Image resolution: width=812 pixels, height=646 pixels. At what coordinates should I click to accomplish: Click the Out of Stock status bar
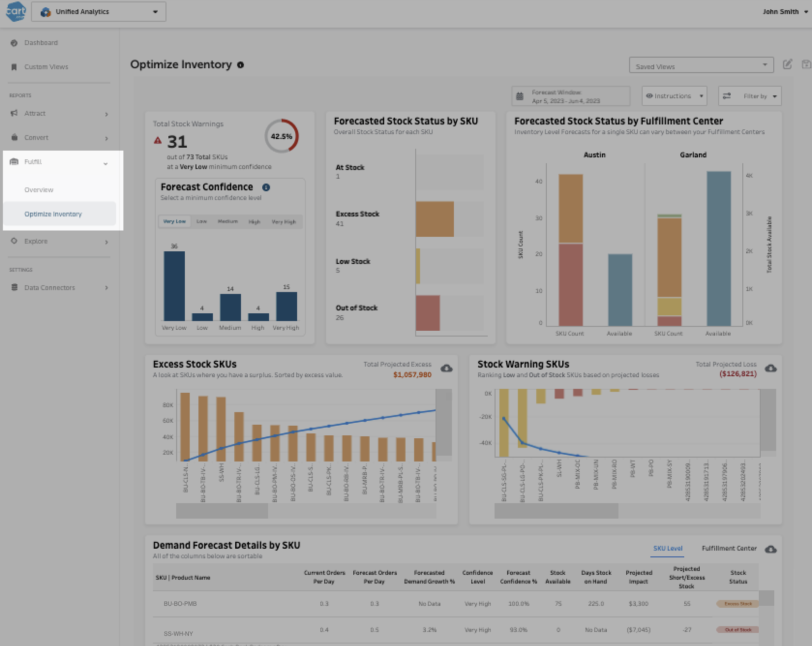coord(428,313)
